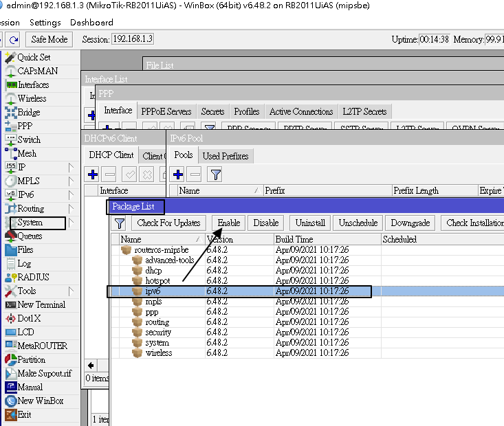
Task: Click the Check Installation button
Action: pos(472,223)
